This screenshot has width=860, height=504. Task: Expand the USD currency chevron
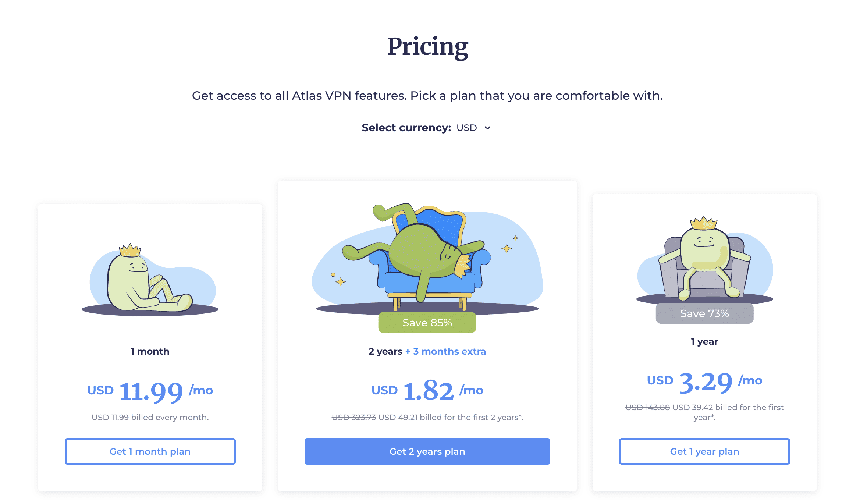click(488, 128)
